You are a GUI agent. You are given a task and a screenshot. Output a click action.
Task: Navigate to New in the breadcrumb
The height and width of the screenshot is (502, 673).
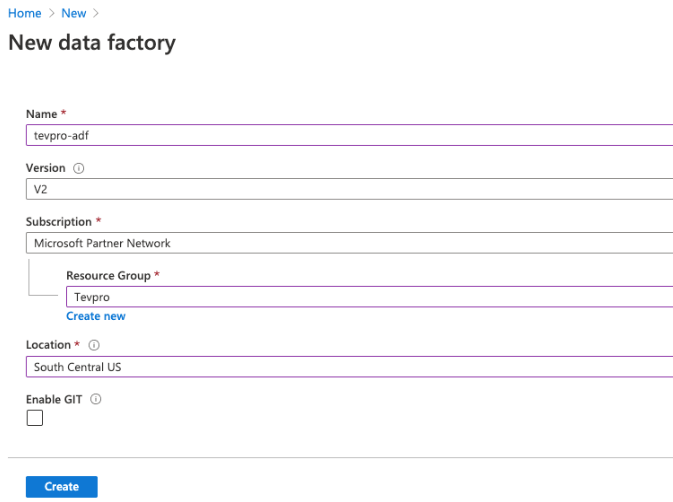(73, 13)
